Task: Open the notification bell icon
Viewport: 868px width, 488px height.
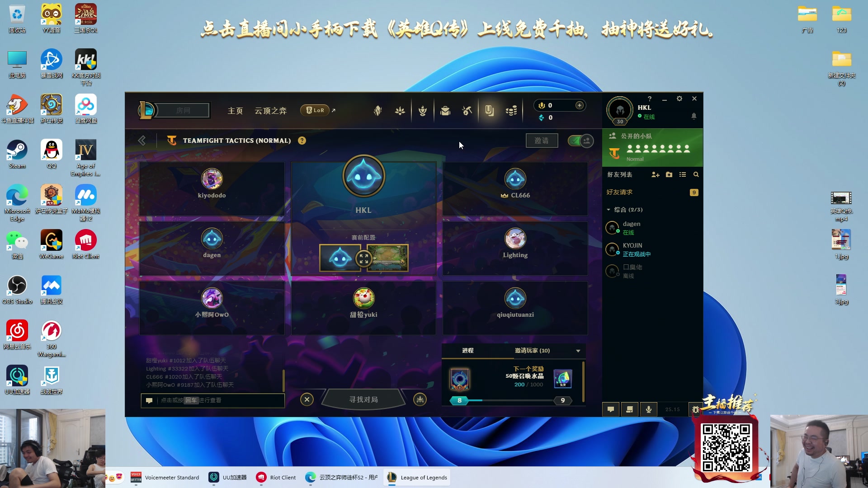Action: [694, 116]
